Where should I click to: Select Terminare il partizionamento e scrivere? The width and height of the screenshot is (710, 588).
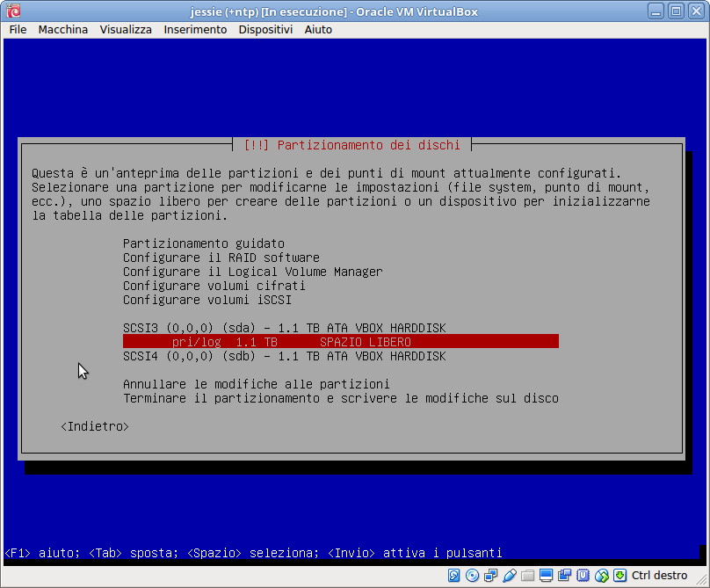point(341,398)
